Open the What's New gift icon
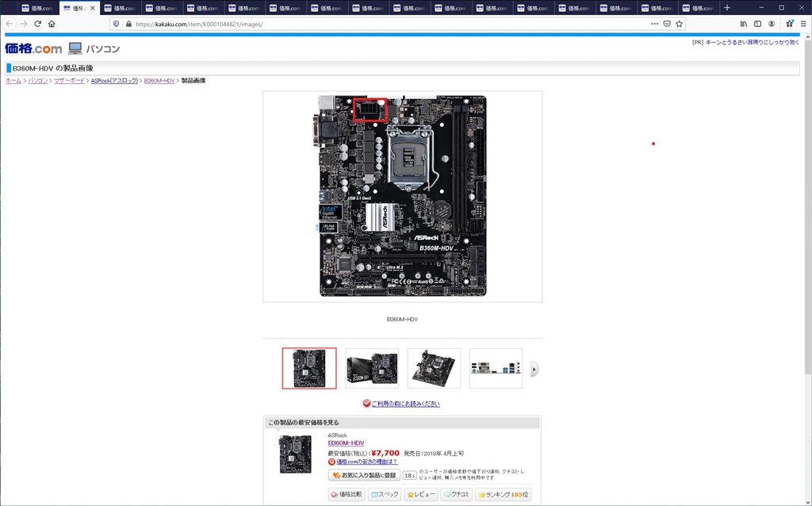The width and height of the screenshot is (812, 506). coord(790,24)
